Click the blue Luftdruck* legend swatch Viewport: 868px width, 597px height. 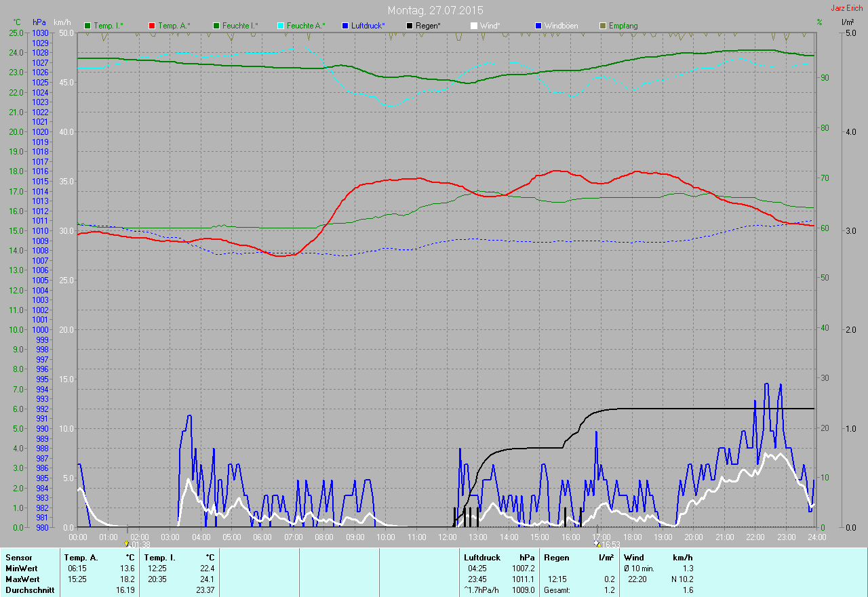click(x=345, y=26)
